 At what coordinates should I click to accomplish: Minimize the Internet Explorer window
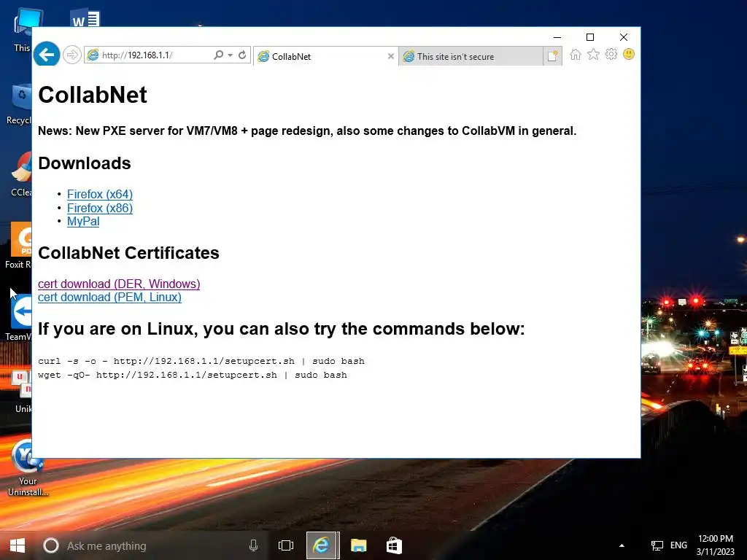tap(557, 37)
